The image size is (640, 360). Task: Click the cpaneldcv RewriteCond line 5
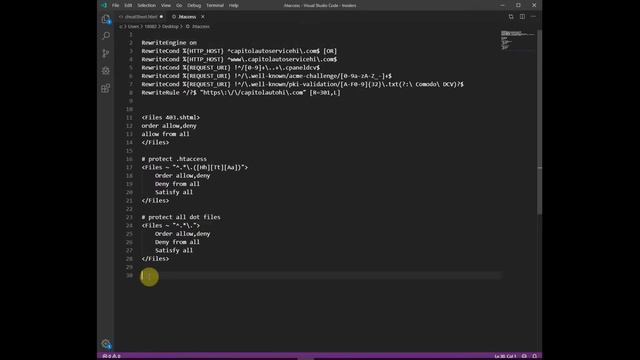[231, 68]
